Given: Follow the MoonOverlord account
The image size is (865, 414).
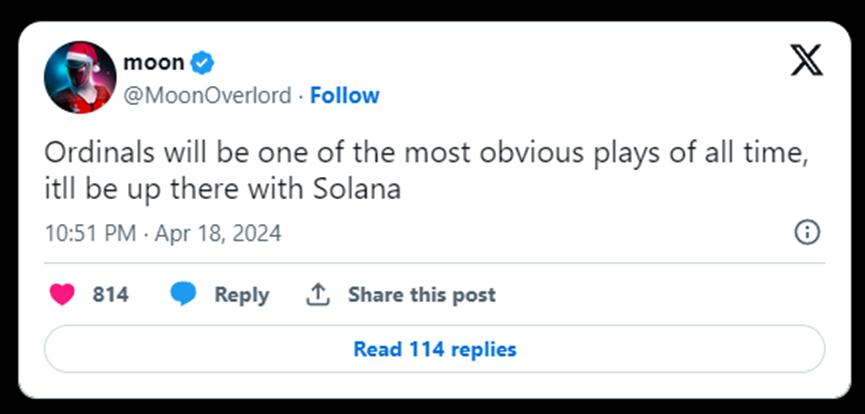Looking at the screenshot, I should click(x=344, y=95).
